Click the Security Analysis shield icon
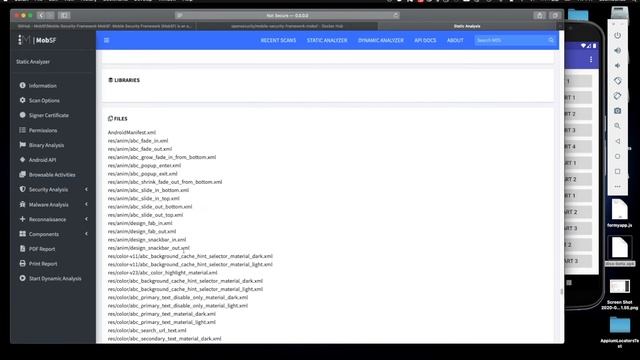This screenshot has width=640, height=360. click(22, 189)
